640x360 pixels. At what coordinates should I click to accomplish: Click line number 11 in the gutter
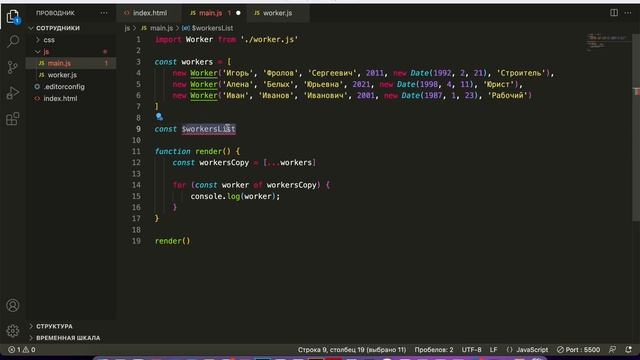[136, 151]
